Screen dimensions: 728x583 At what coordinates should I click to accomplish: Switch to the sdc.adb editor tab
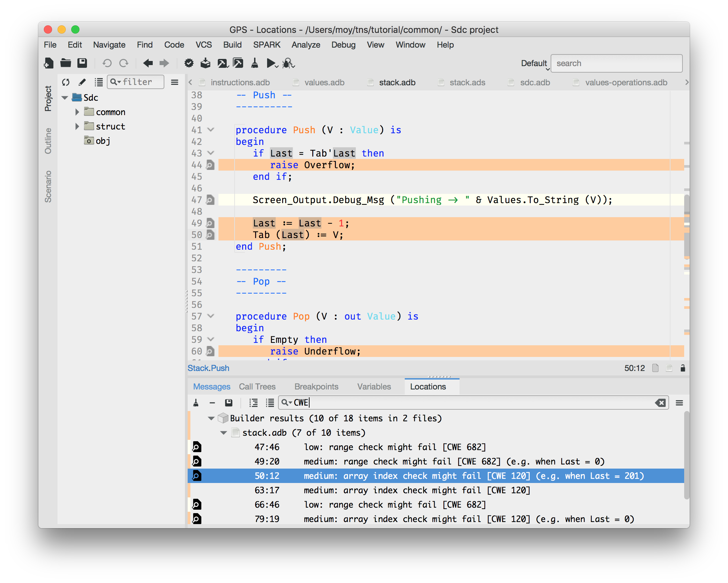[535, 83]
